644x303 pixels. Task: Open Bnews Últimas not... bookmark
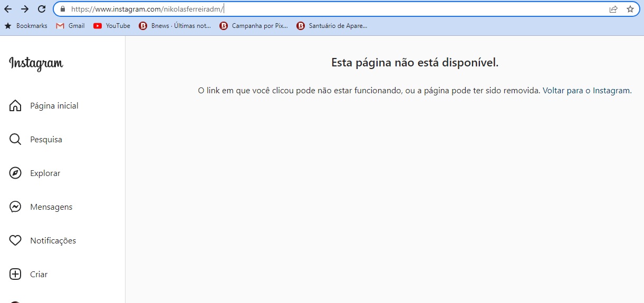[x=181, y=25]
